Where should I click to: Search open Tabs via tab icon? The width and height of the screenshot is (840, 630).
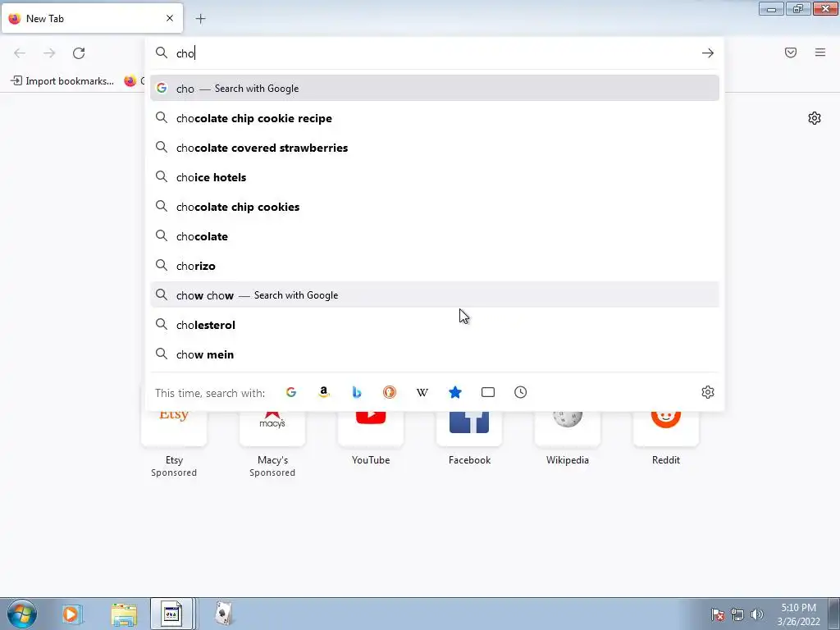(x=488, y=392)
